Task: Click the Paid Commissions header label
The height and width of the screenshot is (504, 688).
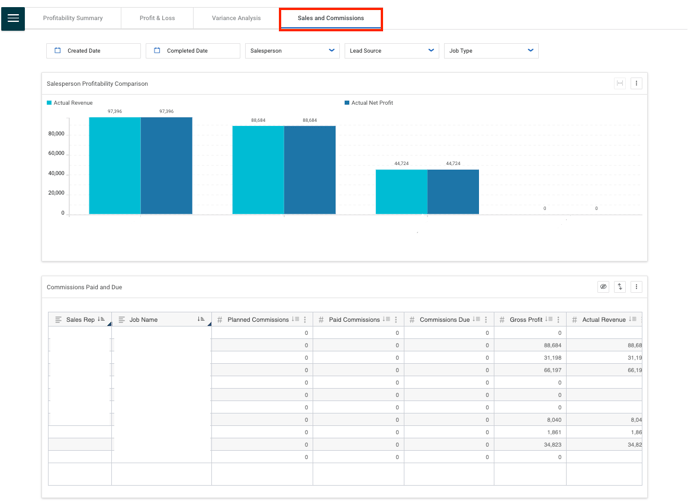Action: pos(354,320)
